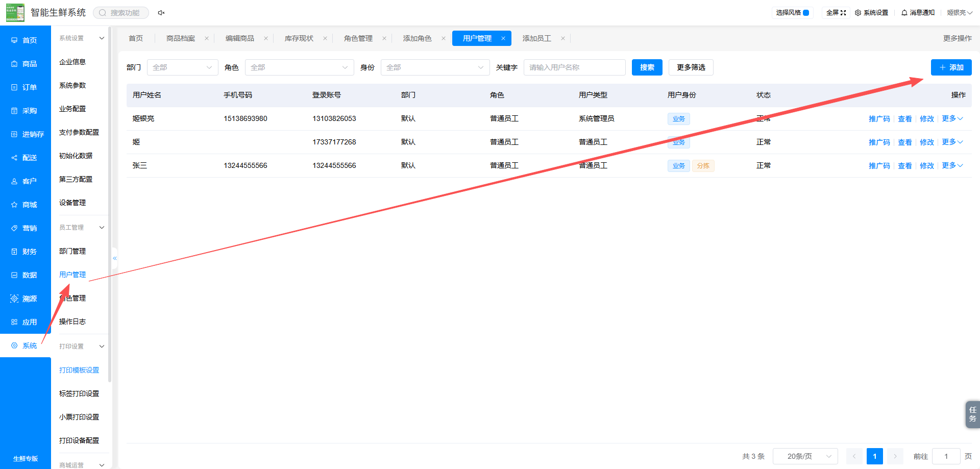The image size is (980, 469).
Task: Click the 更多筛选 filter button
Action: (691, 67)
